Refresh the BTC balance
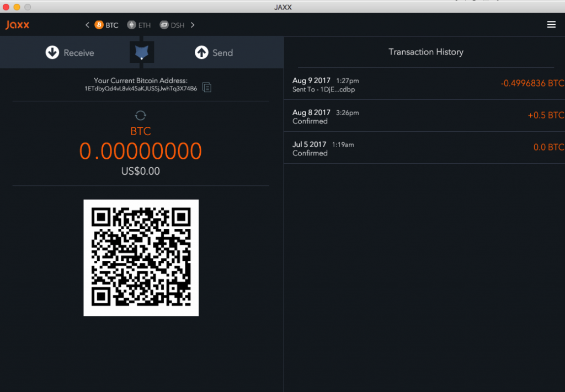 pyautogui.click(x=140, y=116)
